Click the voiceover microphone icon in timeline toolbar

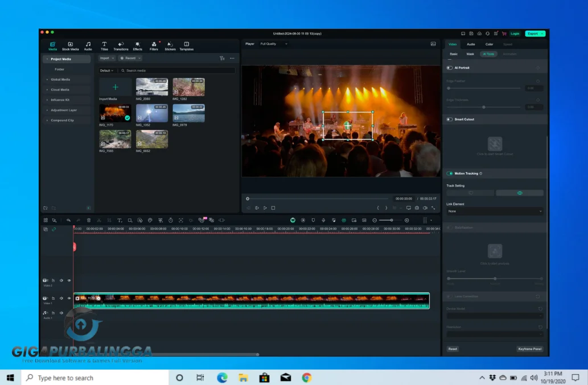(x=323, y=220)
